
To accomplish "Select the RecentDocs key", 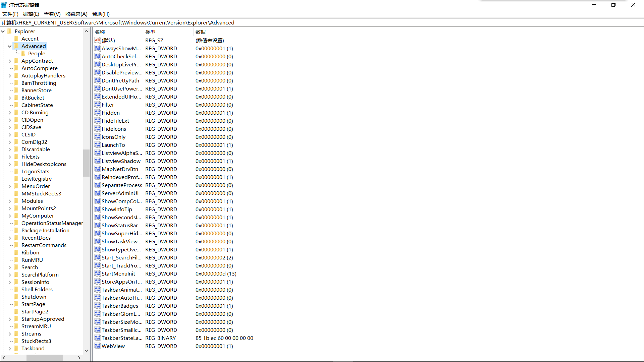I will coord(36,238).
